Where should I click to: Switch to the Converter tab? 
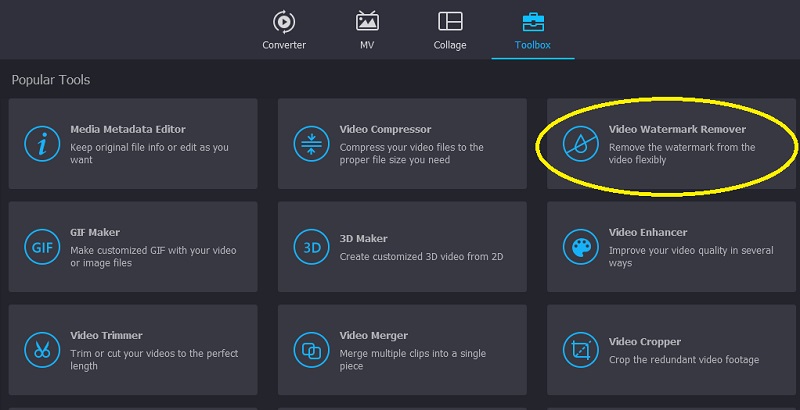(284, 30)
